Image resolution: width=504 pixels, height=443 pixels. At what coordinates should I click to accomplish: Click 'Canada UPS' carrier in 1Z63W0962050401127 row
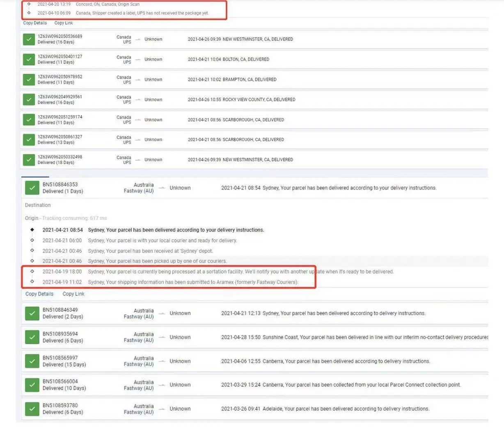tap(124, 59)
